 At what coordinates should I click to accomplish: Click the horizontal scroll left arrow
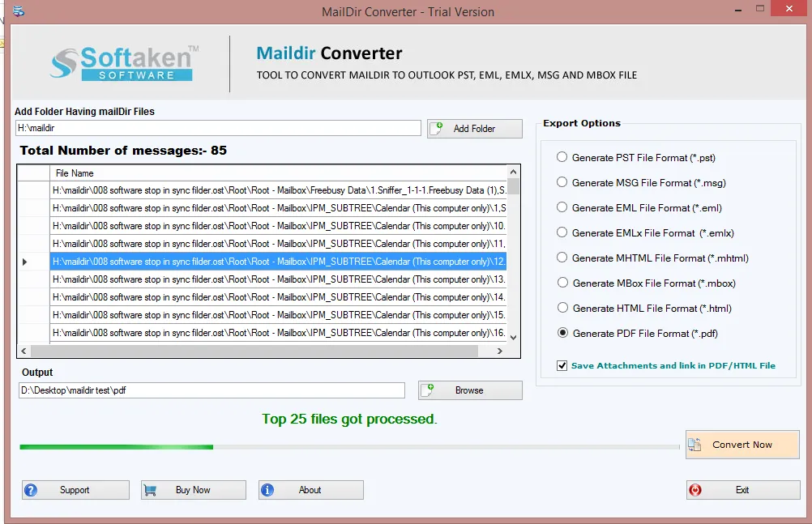point(24,351)
